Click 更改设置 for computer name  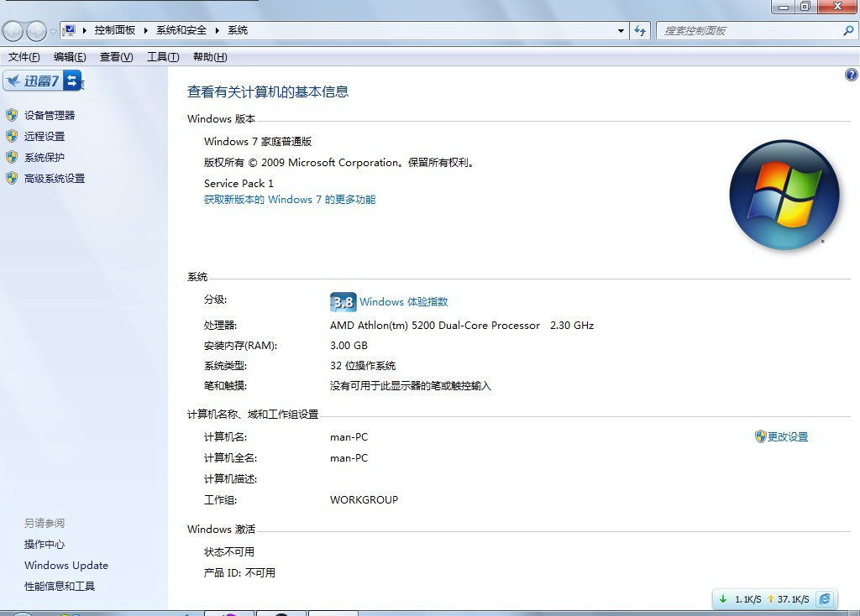(x=788, y=436)
